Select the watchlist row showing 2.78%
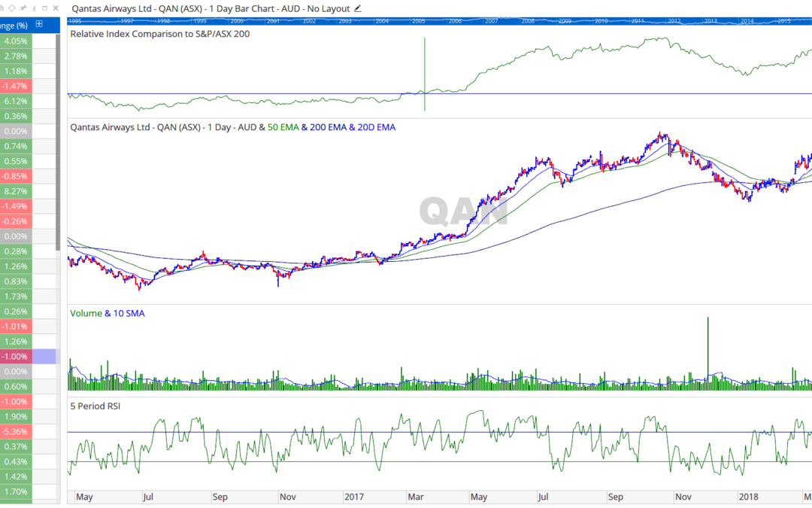This screenshot has width=812, height=508. tap(28, 56)
